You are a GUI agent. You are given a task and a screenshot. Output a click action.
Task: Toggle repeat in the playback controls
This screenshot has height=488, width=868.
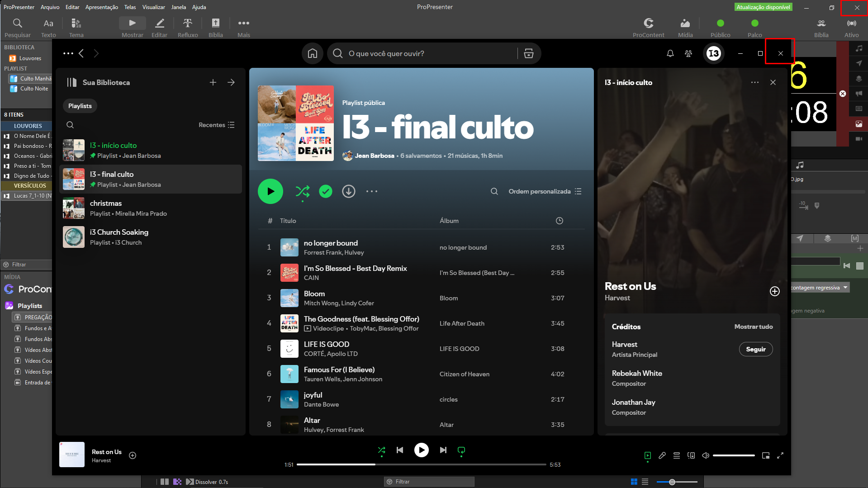[461, 450]
